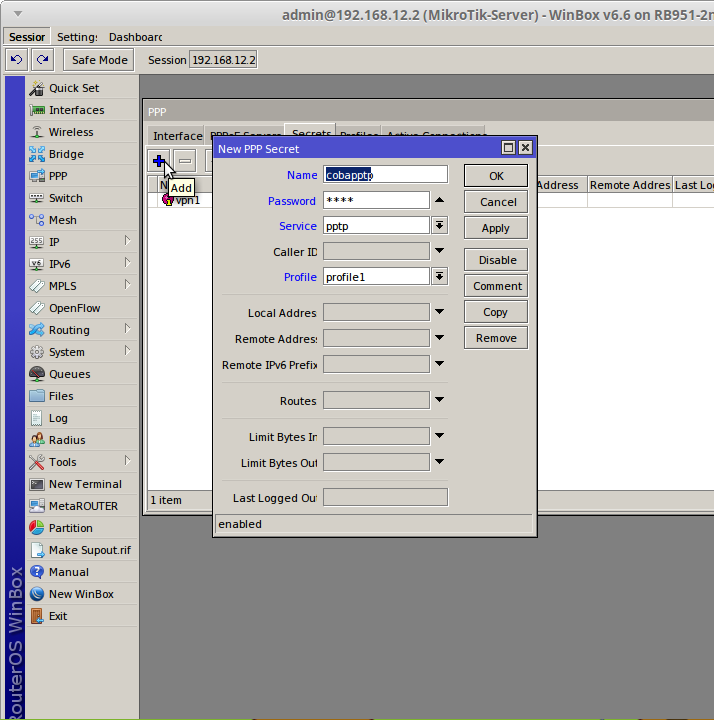Open Quick Set from sidebar
The width and height of the screenshot is (714, 720).
coord(83,88)
